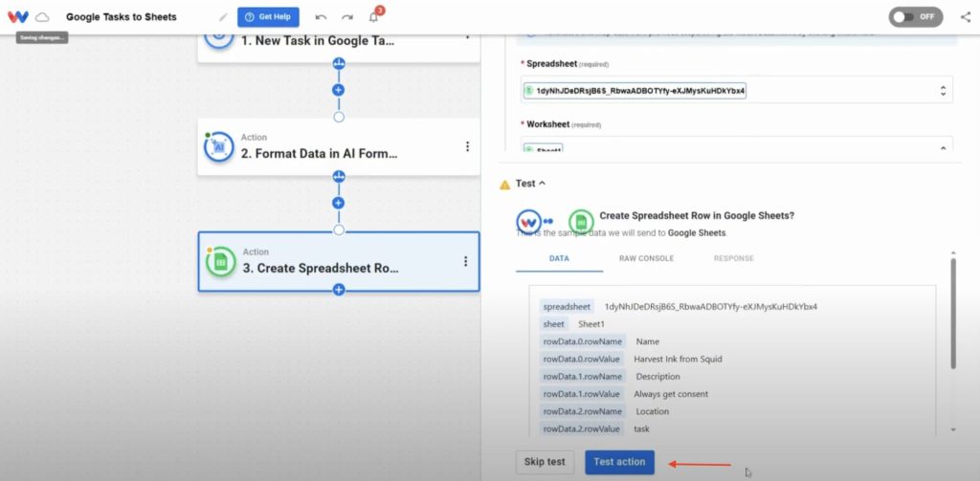This screenshot has height=481, width=980.
Task: Click the AI Formatter step icon
Action: pyautogui.click(x=219, y=147)
